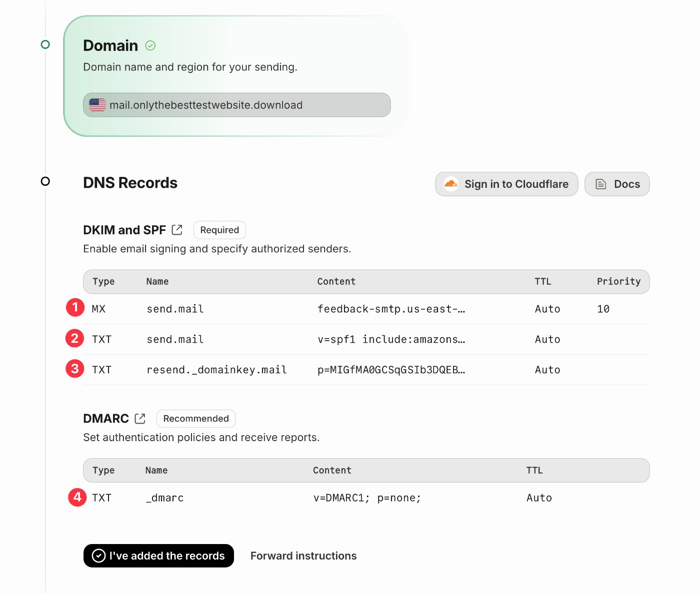Click the Cloudflare logo icon
Screen dimensions: 700x594
coord(451,184)
